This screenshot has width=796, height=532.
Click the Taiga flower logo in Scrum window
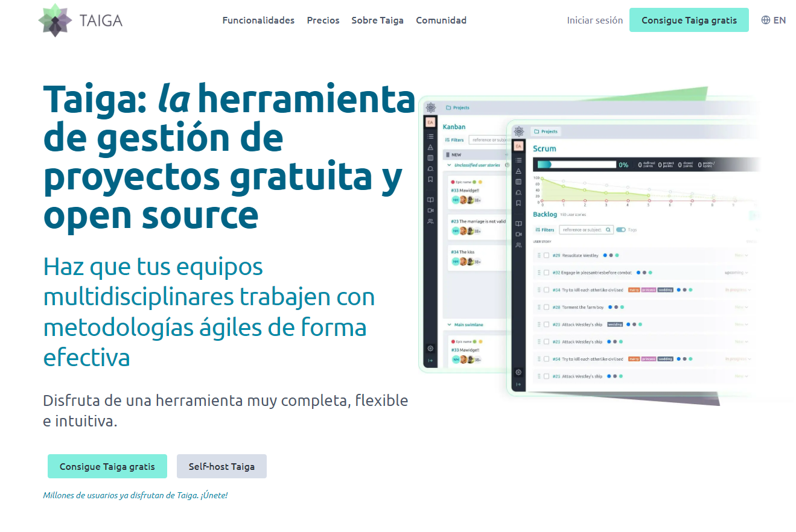coord(518,131)
